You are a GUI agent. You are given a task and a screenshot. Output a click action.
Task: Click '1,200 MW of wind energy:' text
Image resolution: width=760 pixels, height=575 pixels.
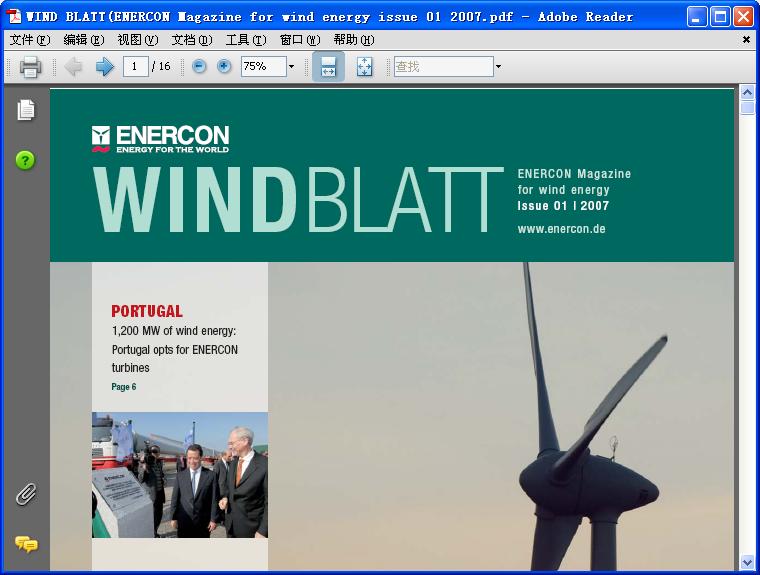pos(174,331)
